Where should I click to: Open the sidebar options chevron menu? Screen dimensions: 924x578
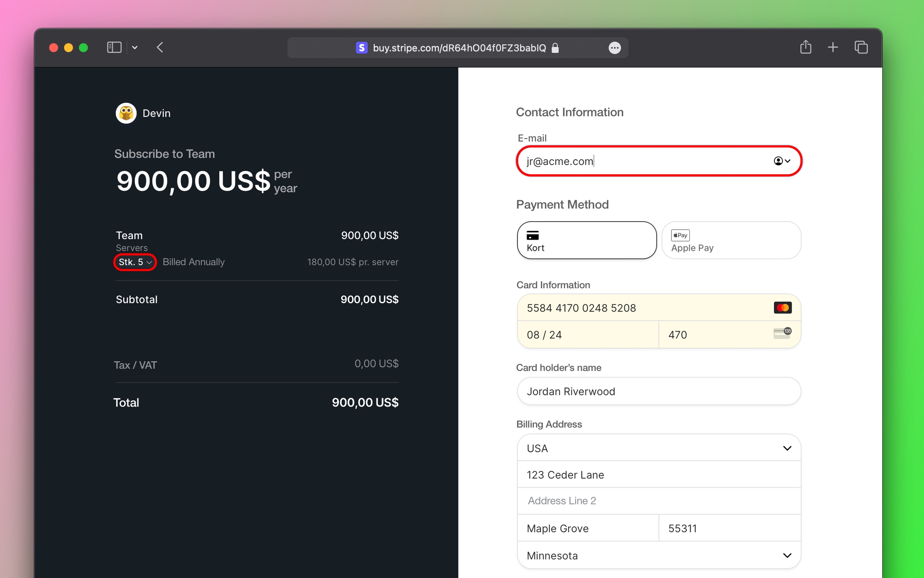[x=135, y=48]
